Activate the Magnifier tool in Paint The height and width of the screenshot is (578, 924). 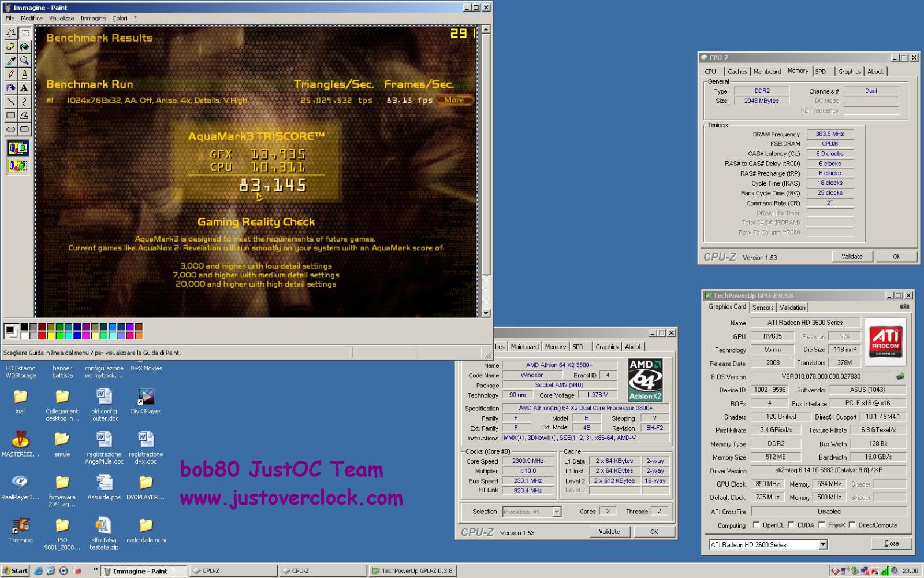[x=24, y=60]
